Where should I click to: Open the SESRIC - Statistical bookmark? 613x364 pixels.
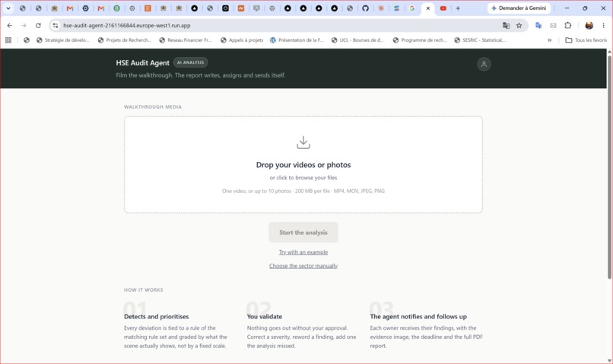[480, 40]
